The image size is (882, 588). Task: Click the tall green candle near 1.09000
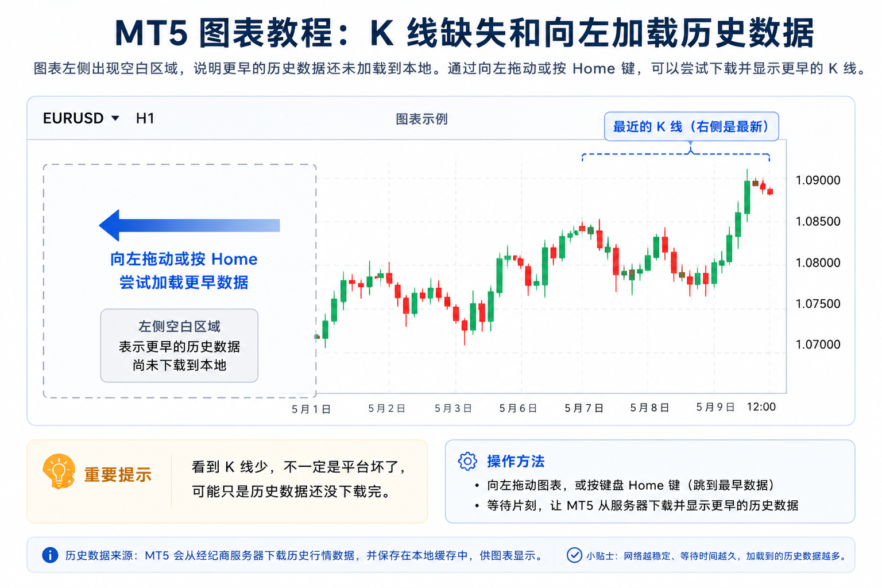tap(747, 196)
